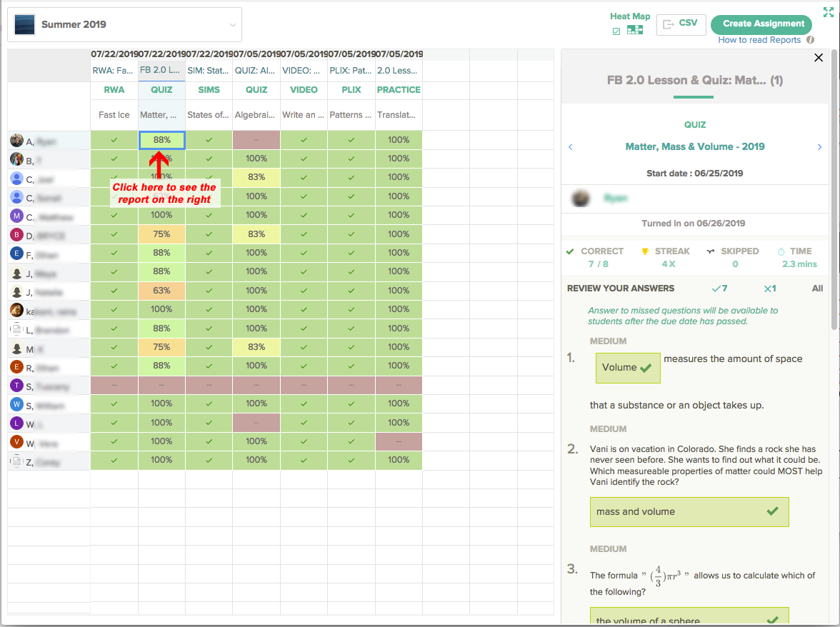Filter answers by 1 incorrect

(770, 289)
